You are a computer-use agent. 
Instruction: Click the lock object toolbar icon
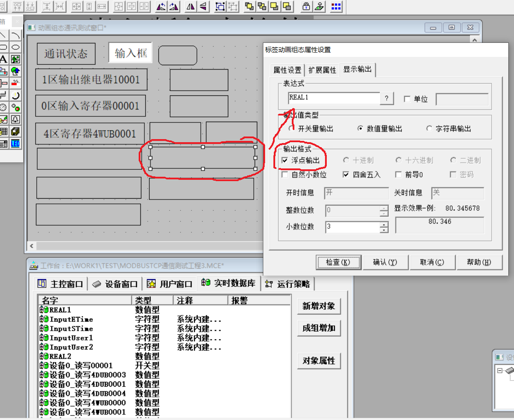(307, 6)
